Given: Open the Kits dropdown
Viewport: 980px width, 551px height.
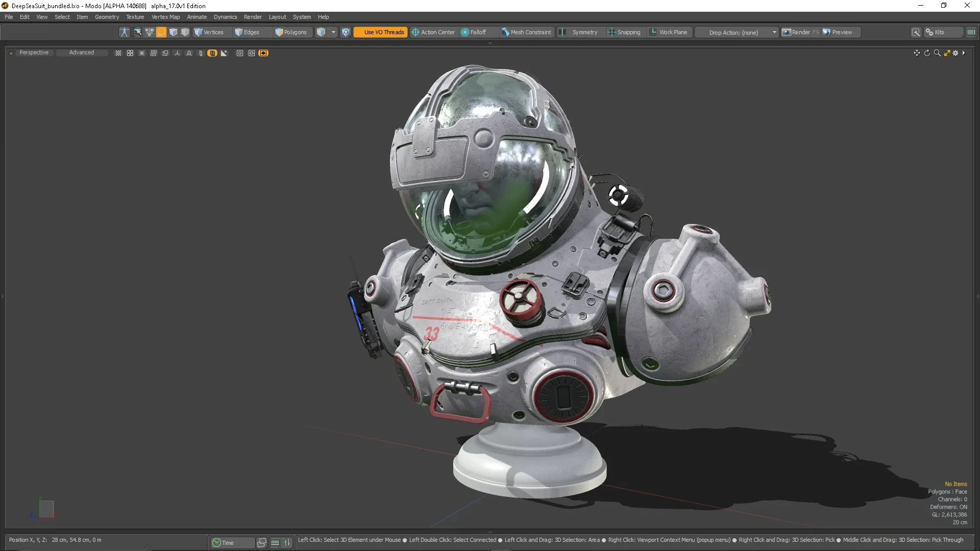Looking at the screenshot, I should [x=944, y=32].
